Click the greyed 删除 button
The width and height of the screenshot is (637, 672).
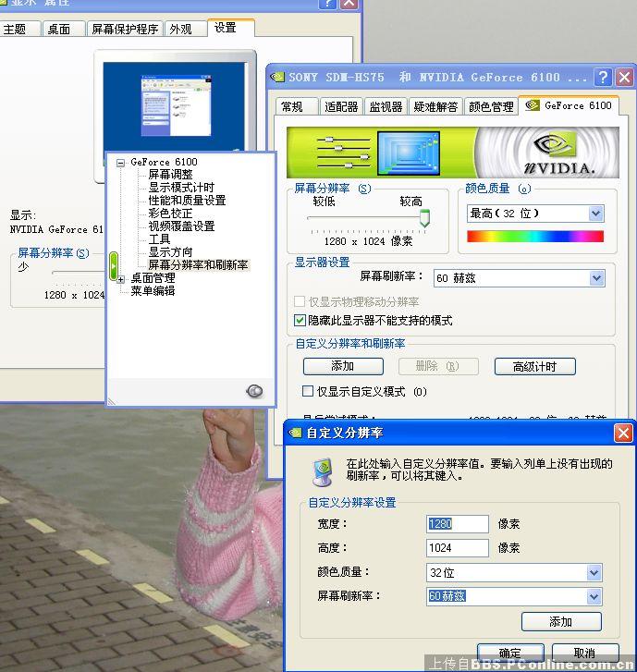(438, 366)
